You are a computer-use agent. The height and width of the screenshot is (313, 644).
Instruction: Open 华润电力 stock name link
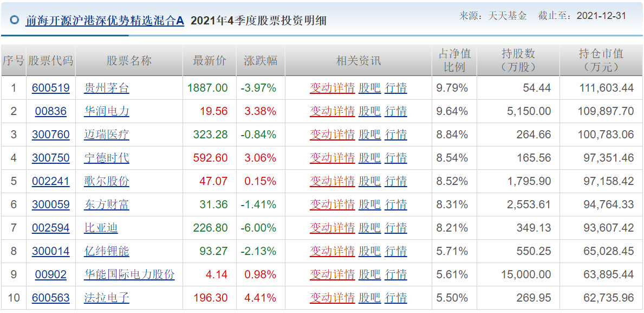click(106, 111)
